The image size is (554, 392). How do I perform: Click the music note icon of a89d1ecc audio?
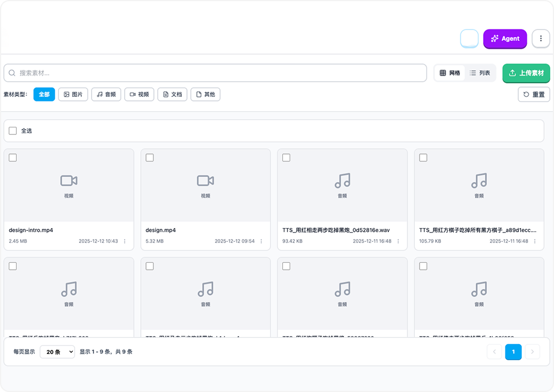point(479,180)
